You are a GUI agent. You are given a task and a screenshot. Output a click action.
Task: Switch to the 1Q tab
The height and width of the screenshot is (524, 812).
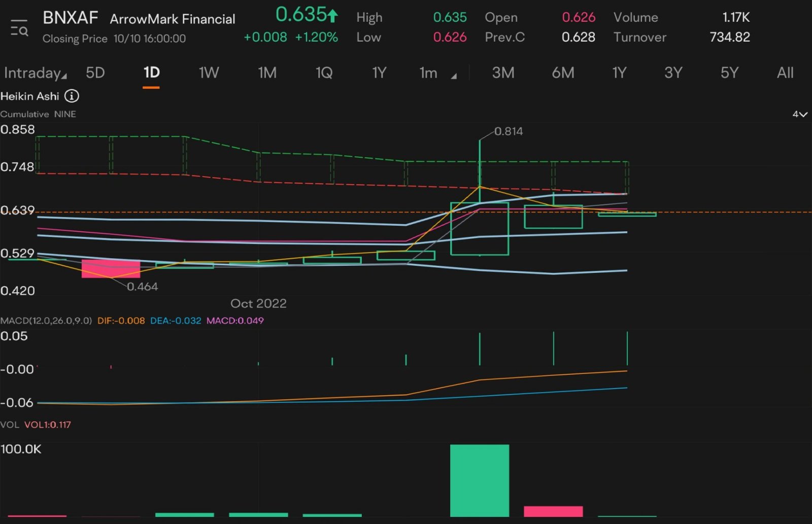coord(324,73)
